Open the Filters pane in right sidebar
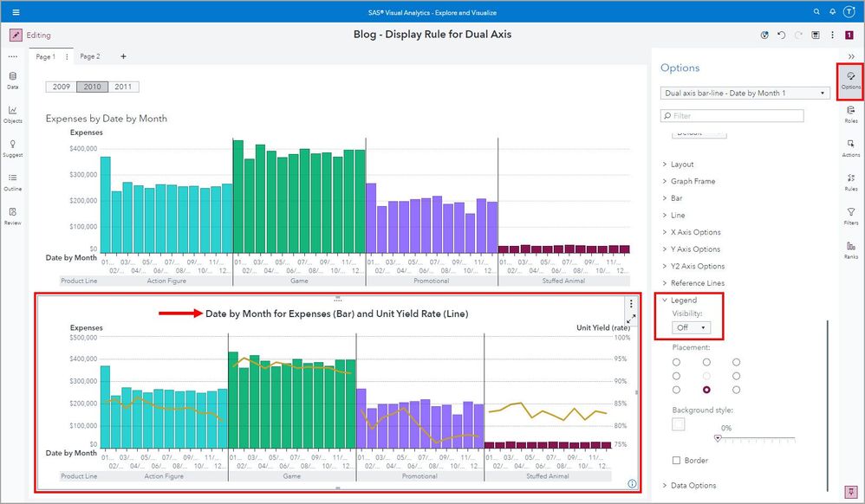Screen dimensions: 865x504 pyautogui.click(x=850, y=216)
